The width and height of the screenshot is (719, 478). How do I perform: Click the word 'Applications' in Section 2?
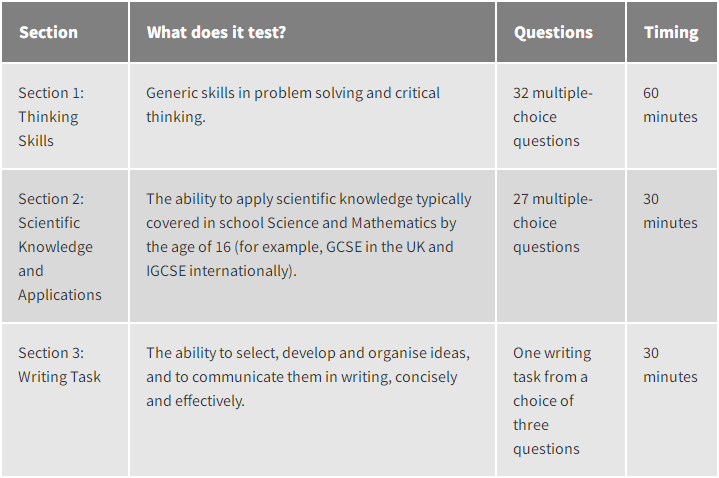pos(60,295)
